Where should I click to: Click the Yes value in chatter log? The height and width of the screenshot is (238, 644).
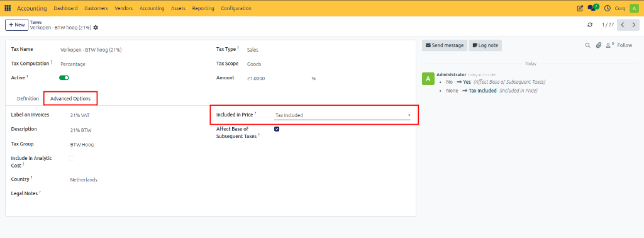pos(467,82)
